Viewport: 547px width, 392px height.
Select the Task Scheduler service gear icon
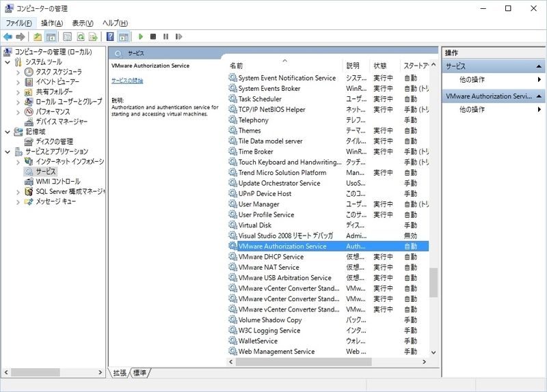point(232,99)
